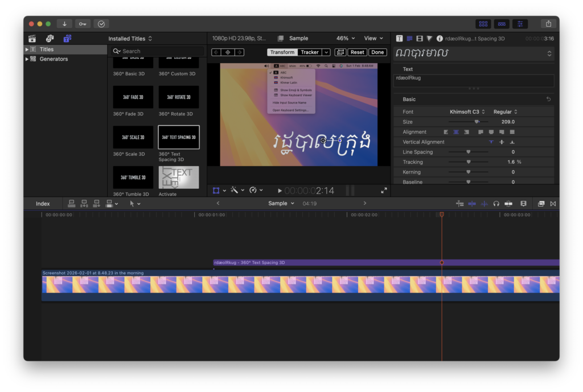Open the 46% zoom level menu
Screen dimensions: 583x392
[346, 39]
